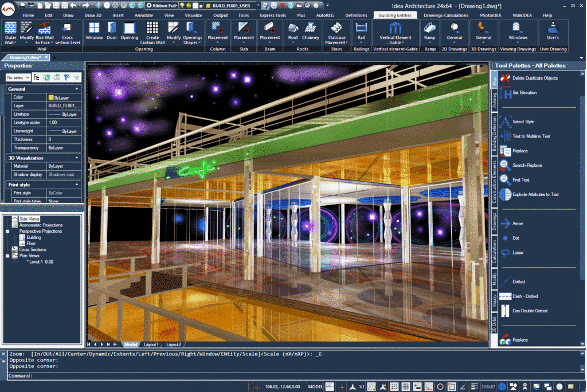587x392 pixels.
Task: Select the Outer Wall tool
Action: 10,33
